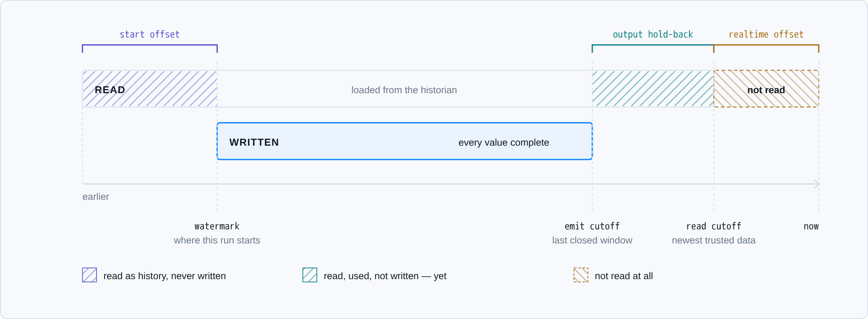Screen dimensions: 868x319
Task: Click the teal output hold-back hatched region
Action: click(x=653, y=89)
